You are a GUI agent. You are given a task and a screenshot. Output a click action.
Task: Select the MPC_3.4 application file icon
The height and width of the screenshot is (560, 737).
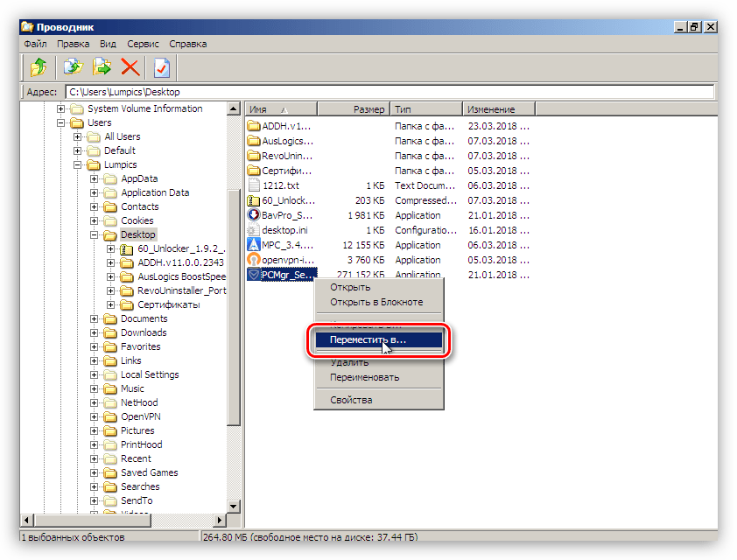[x=255, y=245]
